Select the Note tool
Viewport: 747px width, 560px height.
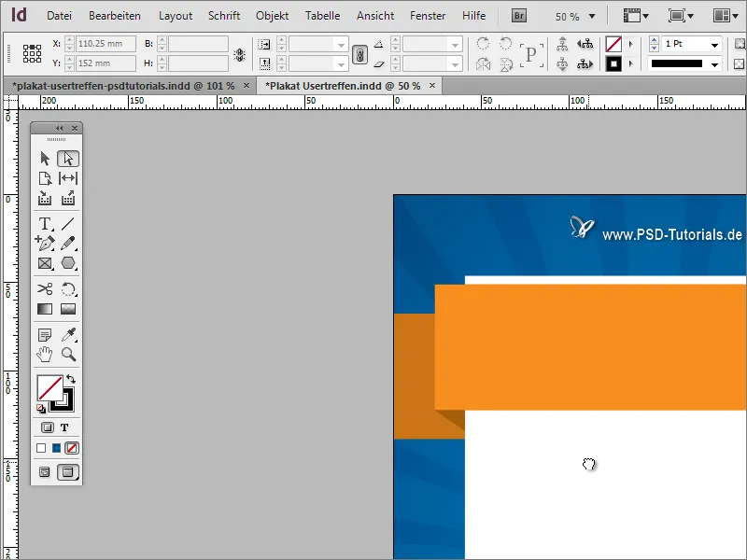45,335
